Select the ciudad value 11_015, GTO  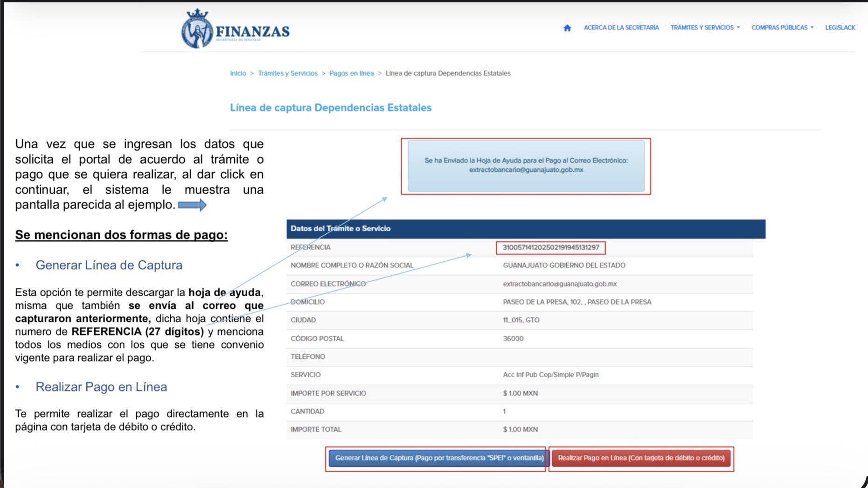point(521,320)
